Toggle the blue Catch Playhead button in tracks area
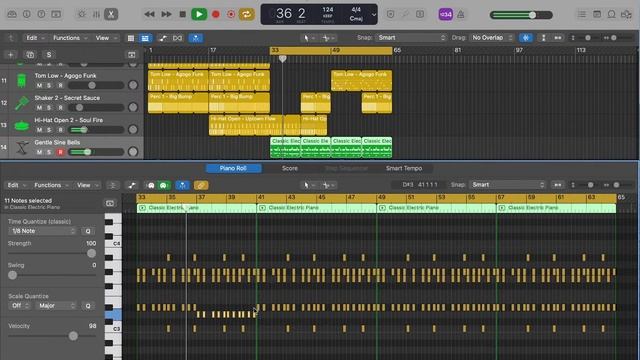Viewport: 640px width, 360px height. (196, 38)
